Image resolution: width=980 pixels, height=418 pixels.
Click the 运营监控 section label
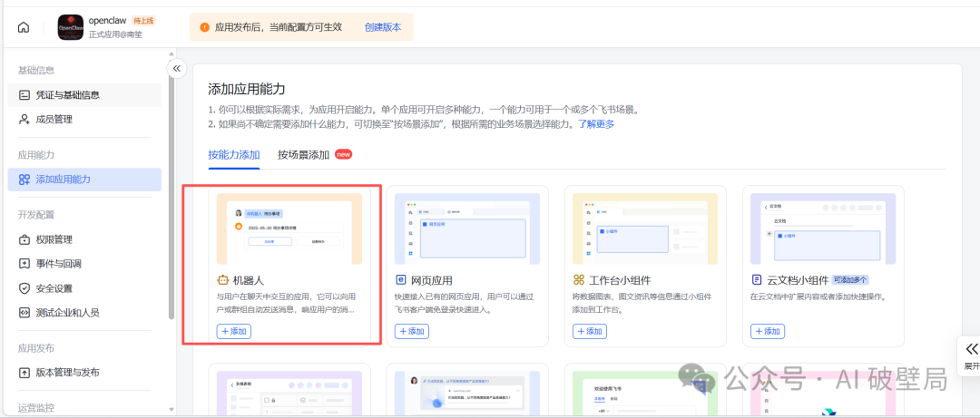36,408
